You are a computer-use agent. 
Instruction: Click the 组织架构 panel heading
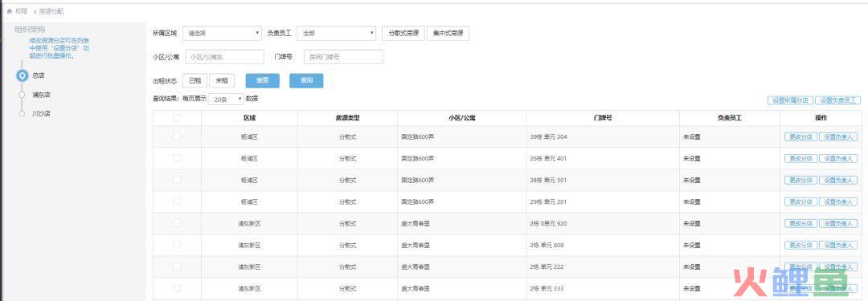30,30
